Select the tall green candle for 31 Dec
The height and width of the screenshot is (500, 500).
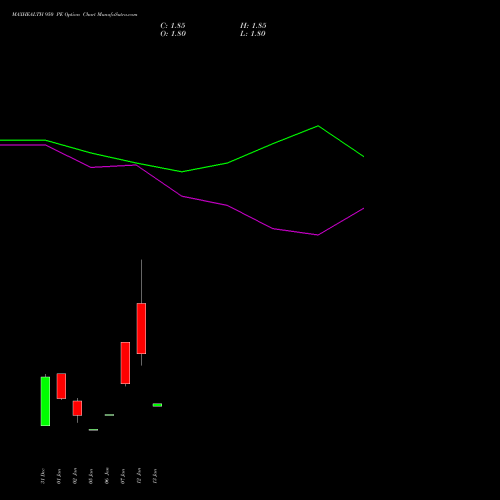45,401
